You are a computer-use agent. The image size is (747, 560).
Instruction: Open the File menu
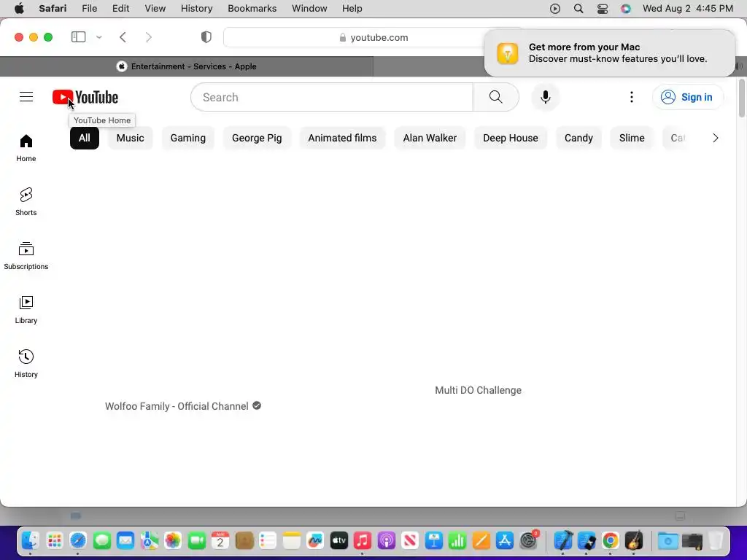[89, 9]
